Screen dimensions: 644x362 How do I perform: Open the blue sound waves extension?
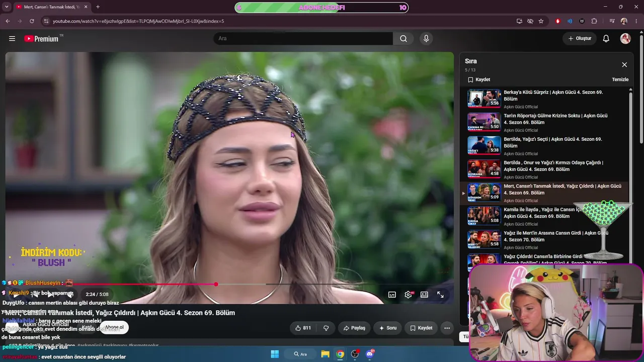570,21
